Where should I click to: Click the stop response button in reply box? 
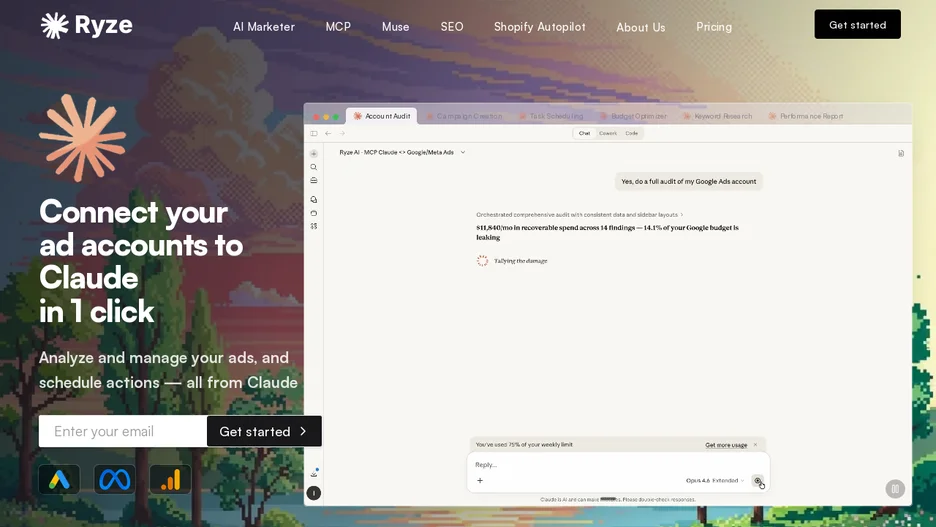[758, 480]
